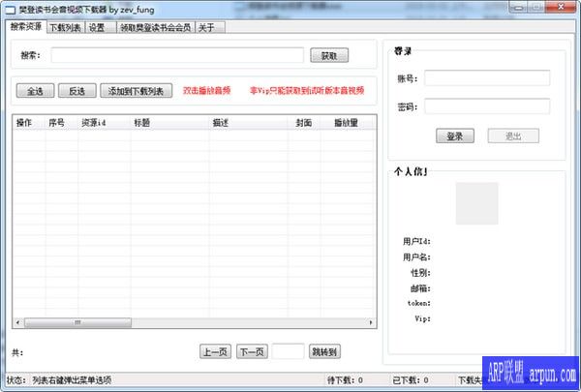
Task: Click the 封面 column header
Action: point(304,123)
